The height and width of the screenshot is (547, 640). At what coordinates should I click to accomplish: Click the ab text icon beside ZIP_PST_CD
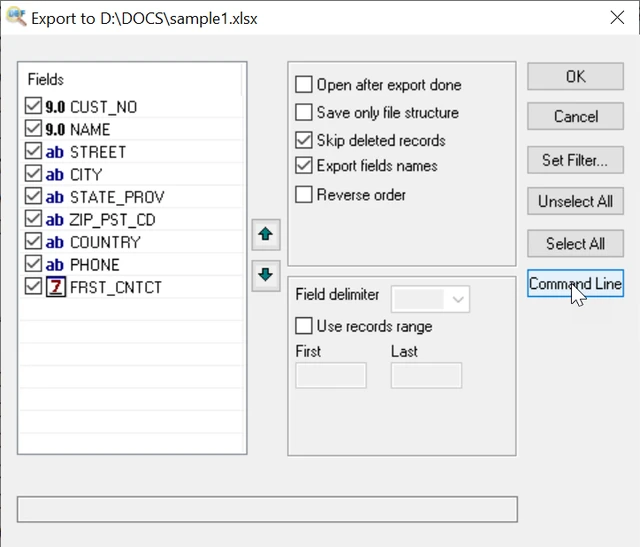[55, 220]
